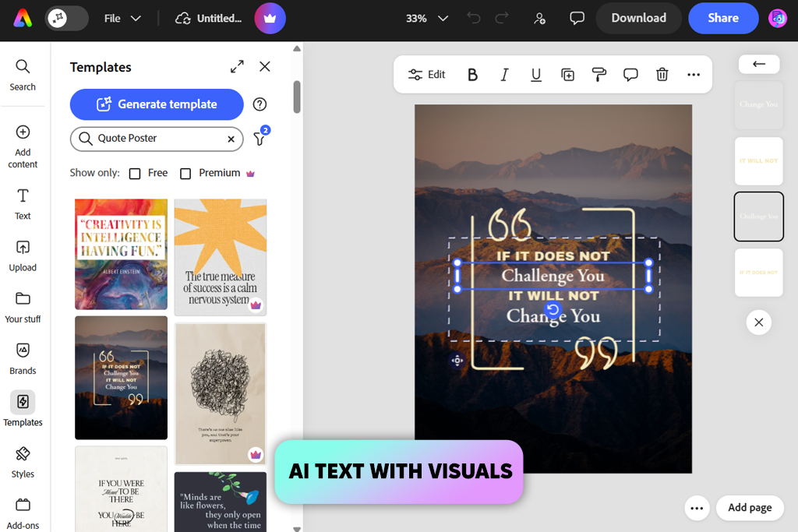Select the calm nervous system template

[221, 257]
